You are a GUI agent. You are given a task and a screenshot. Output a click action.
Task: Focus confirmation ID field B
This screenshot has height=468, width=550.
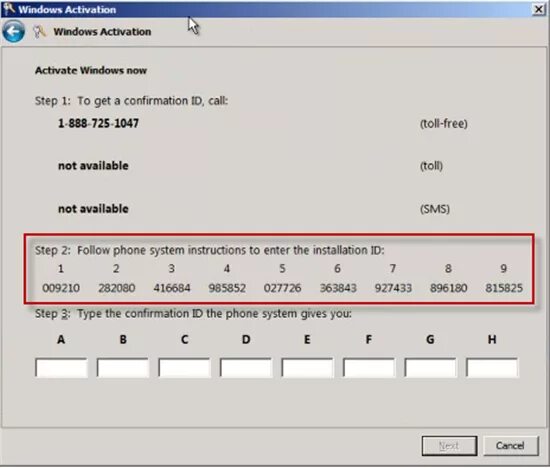pos(123,368)
